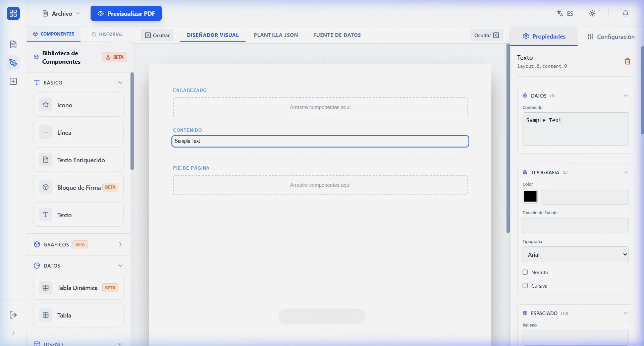Click the layout.0.content.0 path text
644x346 pixels.
pos(542,66)
